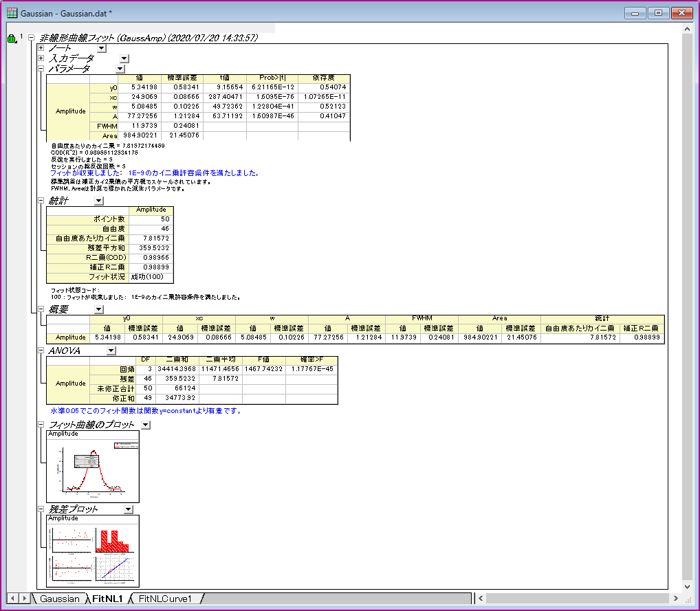Click the 依存度 column header
Image resolution: width=700 pixels, height=611 pixels.
324,78
